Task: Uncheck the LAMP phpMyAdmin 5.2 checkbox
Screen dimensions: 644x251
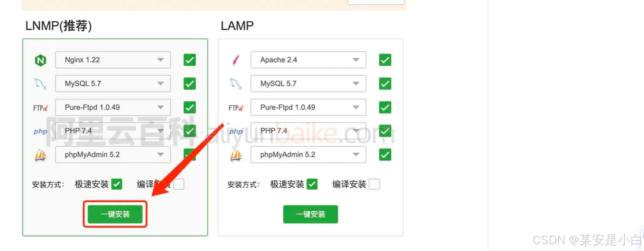Action: point(385,154)
